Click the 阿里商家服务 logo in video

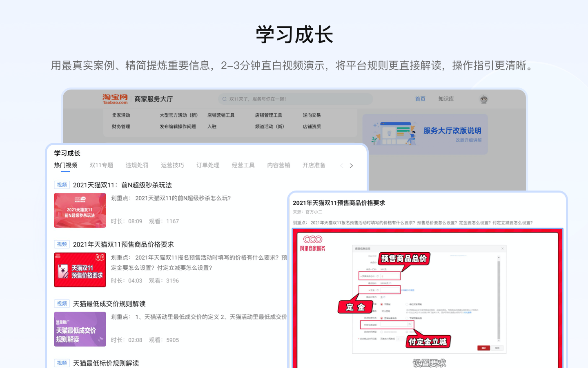tap(313, 243)
